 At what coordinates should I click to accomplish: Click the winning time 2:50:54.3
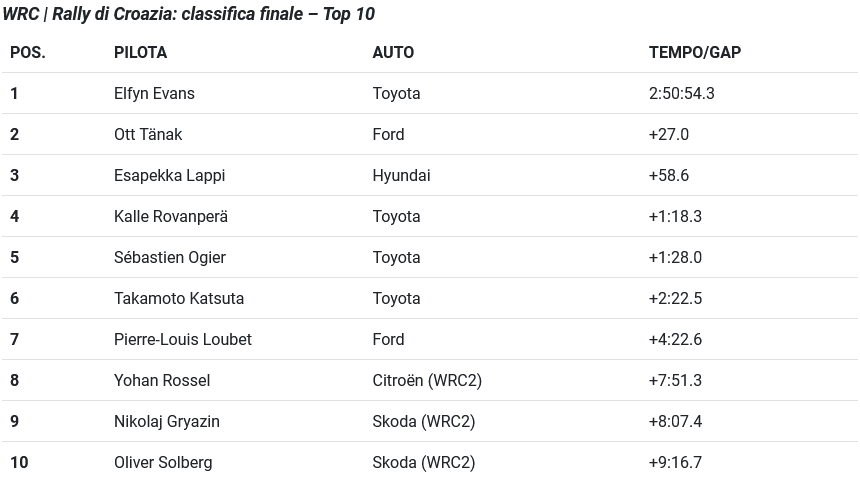click(681, 93)
